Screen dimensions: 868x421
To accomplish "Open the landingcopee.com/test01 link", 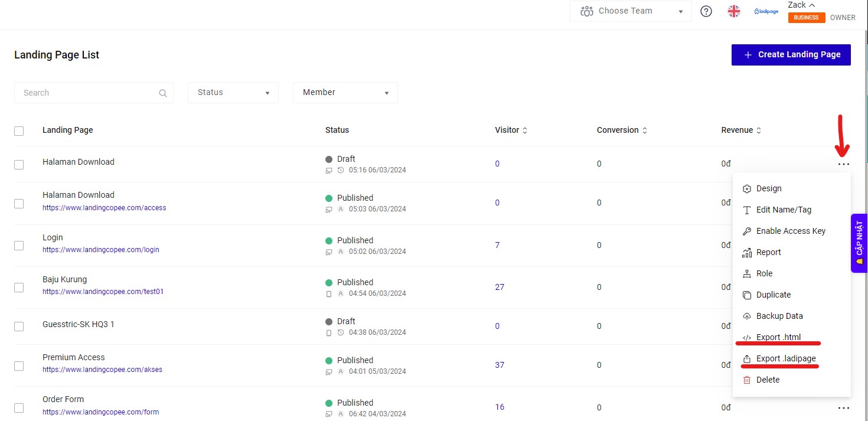I will pyautogui.click(x=103, y=292).
